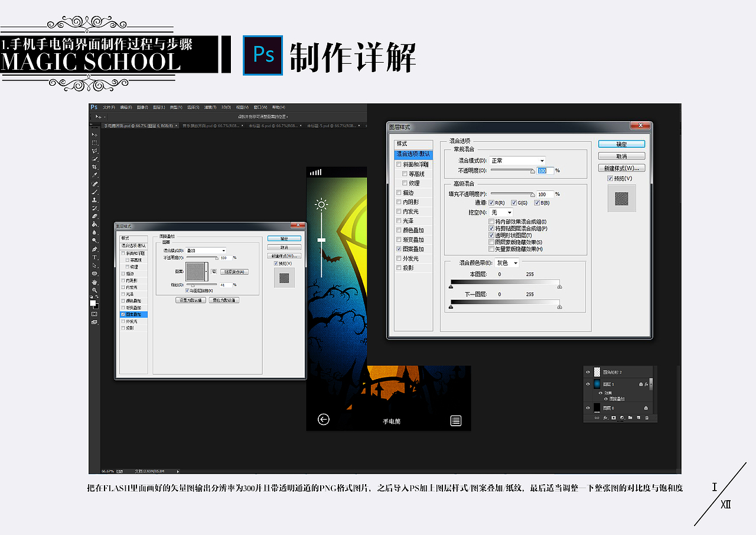Click the 不透明度(O) slider in Blending Options
Image resolution: width=756 pixels, height=535 pixels.
point(513,171)
